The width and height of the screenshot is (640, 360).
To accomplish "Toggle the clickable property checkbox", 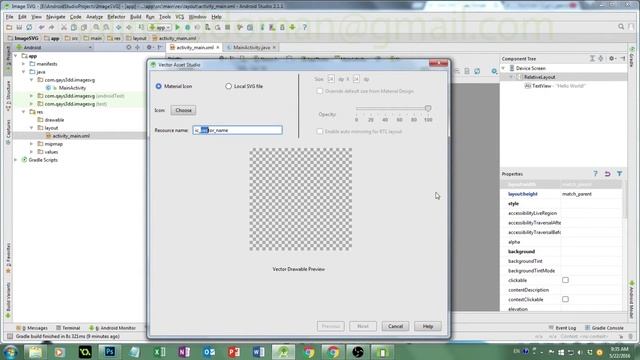I will (x=565, y=280).
